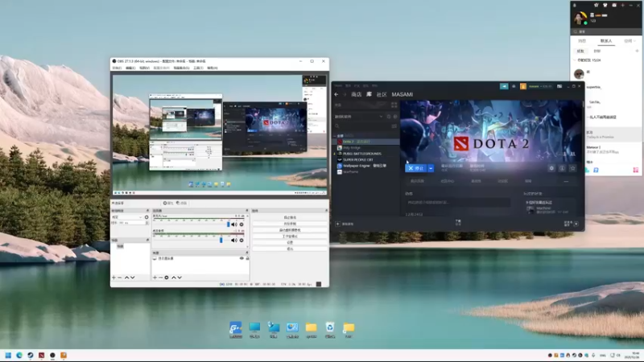Open source properties gear in OBS sources toolbar
This screenshot has width=644, height=362.
click(x=167, y=278)
